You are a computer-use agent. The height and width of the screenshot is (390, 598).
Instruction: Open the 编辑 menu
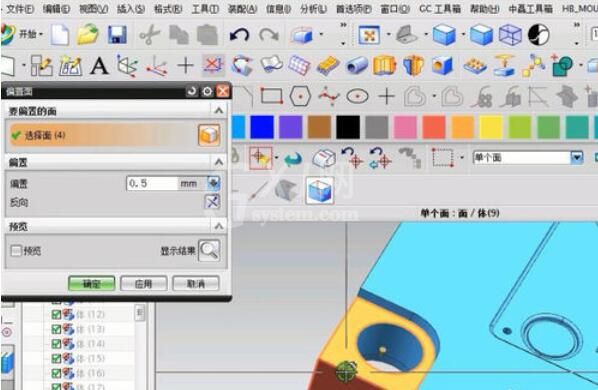(56, 8)
